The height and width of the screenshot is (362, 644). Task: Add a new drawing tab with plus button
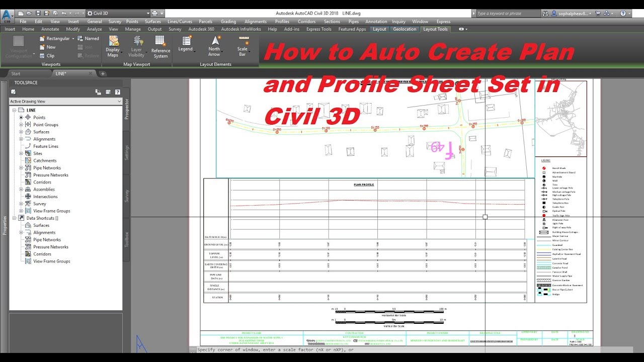pyautogui.click(x=103, y=73)
